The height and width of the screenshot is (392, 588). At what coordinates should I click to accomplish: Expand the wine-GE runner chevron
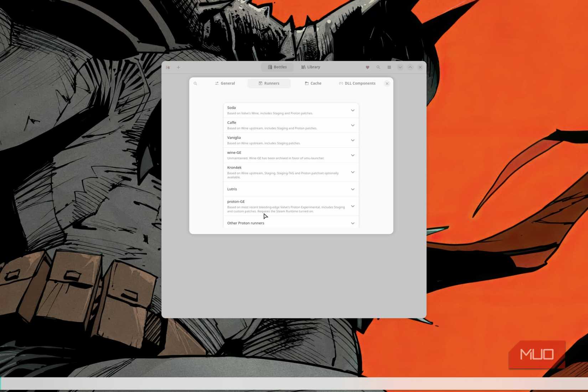(x=353, y=155)
